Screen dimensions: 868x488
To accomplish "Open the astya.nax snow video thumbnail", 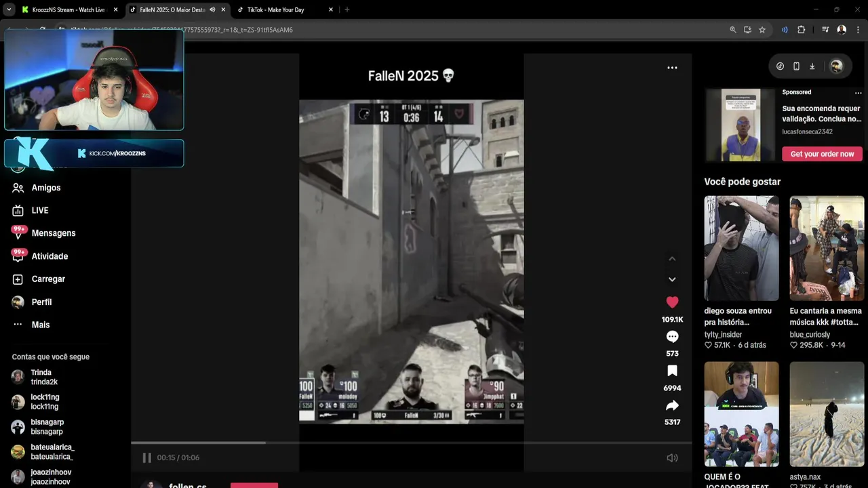I will point(827,414).
